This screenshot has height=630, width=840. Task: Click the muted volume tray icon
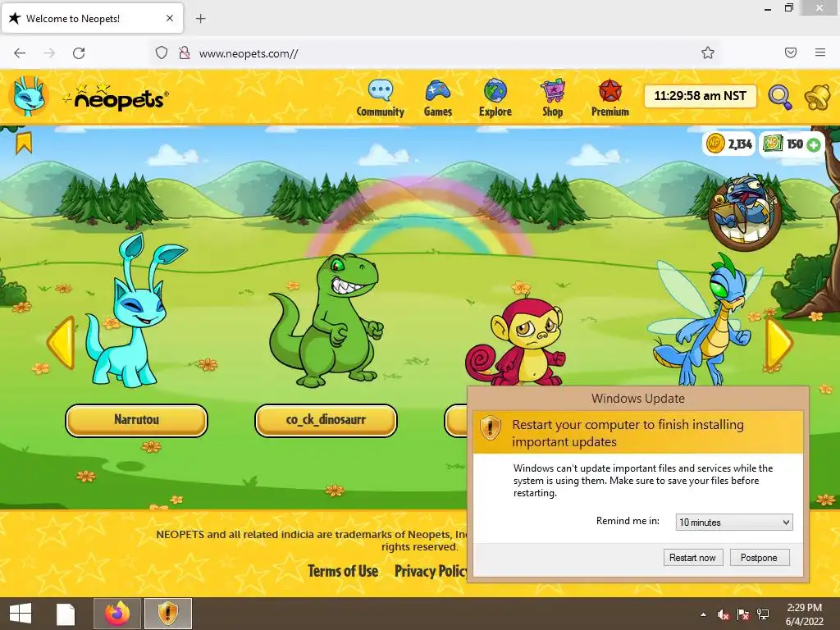(x=724, y=614)
